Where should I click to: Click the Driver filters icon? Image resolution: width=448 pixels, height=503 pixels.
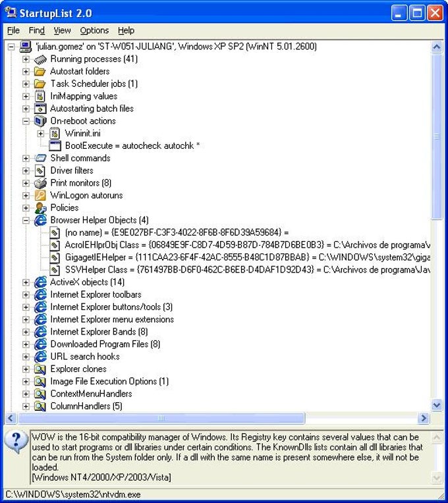(40, 171)
